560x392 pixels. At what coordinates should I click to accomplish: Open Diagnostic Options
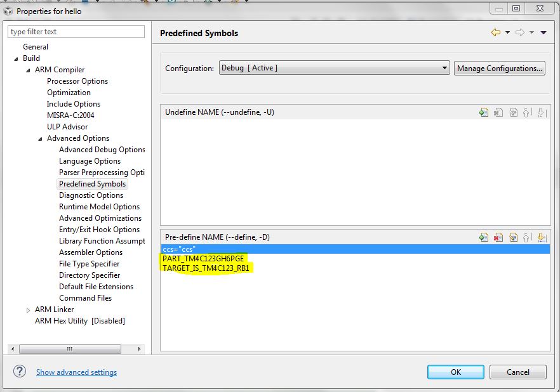click(91, 195)
